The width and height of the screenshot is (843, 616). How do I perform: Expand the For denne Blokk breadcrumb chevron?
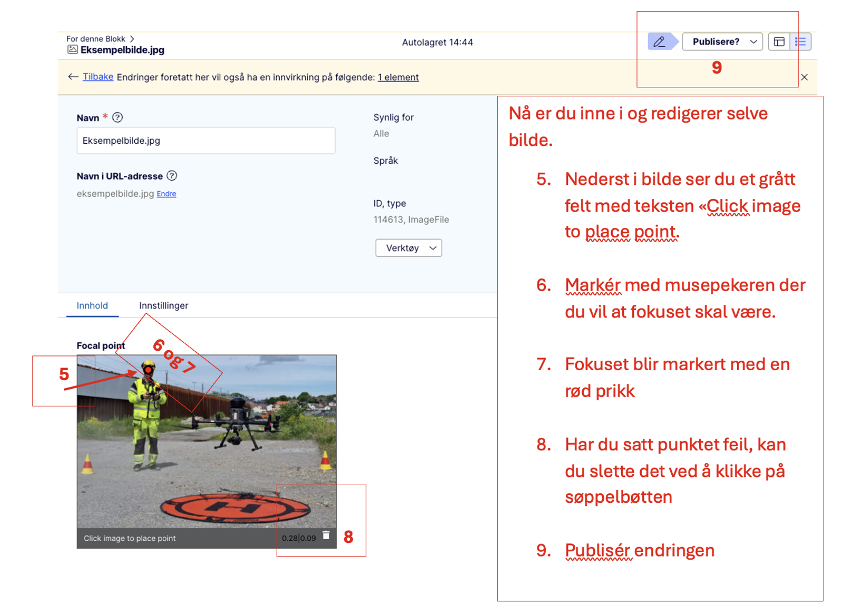pyautogui.click(x=132, y=39)
